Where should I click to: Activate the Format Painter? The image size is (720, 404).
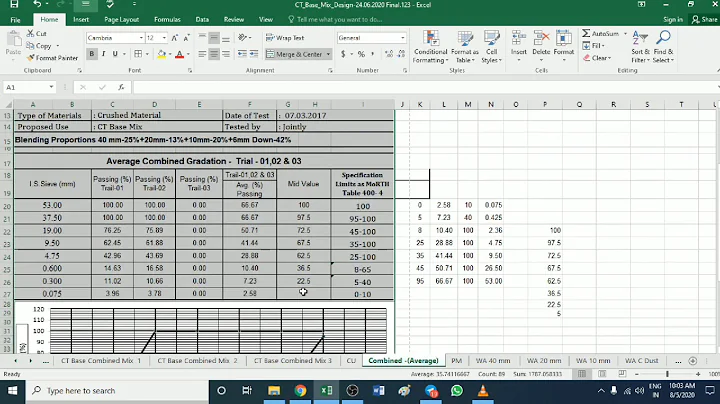(x=52, y=58)
